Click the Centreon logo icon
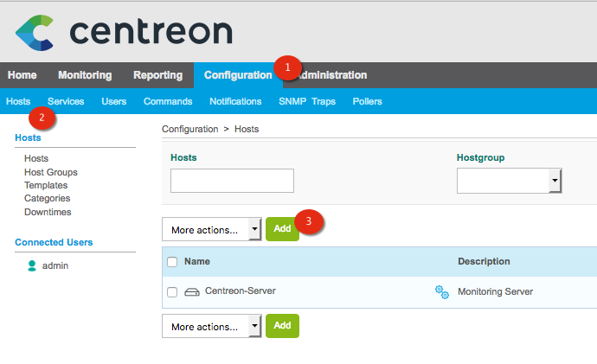The height and width of the screenshot is (364, 597). coord(35,32)
